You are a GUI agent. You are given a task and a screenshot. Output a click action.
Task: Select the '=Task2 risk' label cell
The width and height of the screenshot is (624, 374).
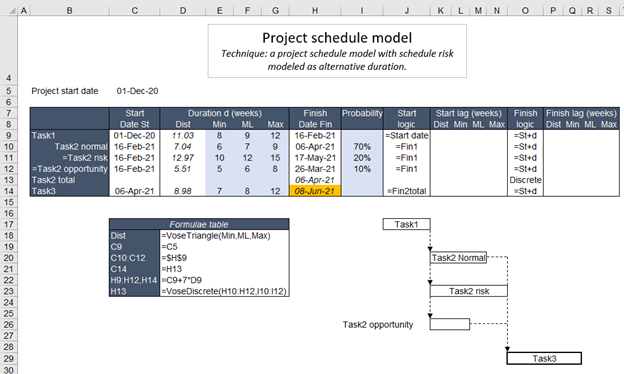pyautogui.click(x=70, y=158)
